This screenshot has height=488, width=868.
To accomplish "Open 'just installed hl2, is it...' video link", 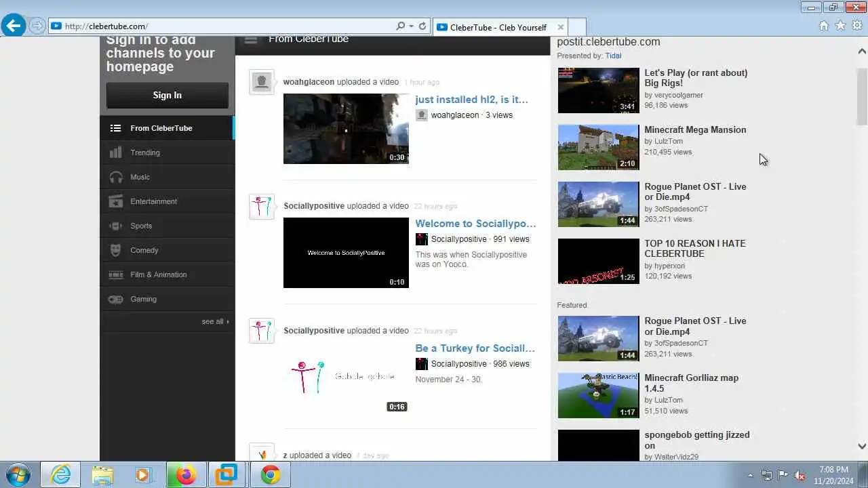I will click(471, 100).
